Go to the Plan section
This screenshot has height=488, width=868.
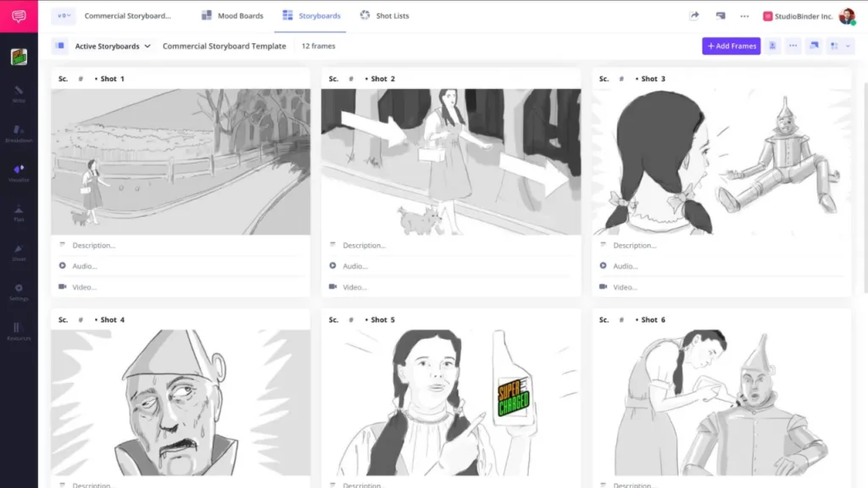click(17, 213)
